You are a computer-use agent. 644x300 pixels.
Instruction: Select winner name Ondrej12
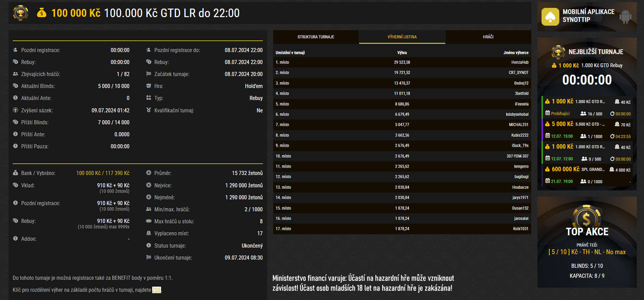(521, 83)
